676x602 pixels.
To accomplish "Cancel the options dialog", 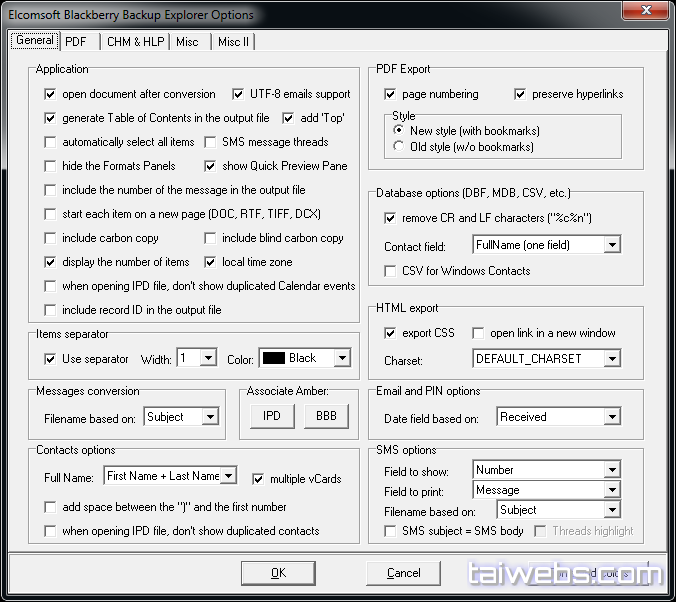I will (x=403, y=573).
